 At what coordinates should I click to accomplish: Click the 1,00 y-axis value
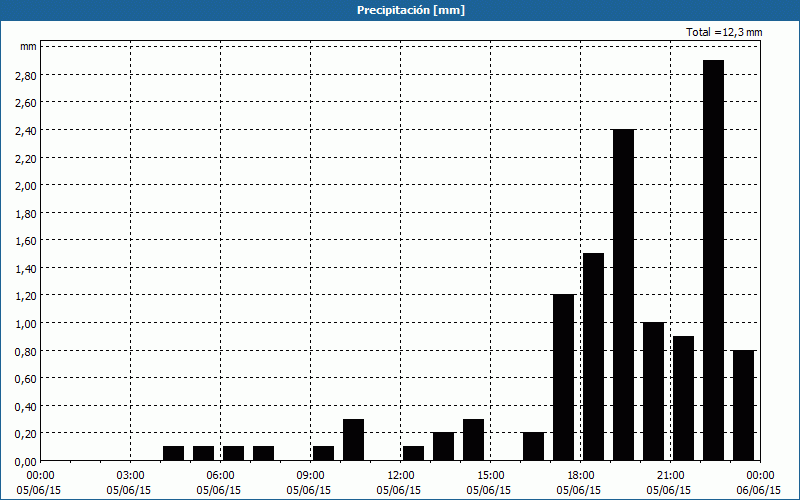(26, 323)
